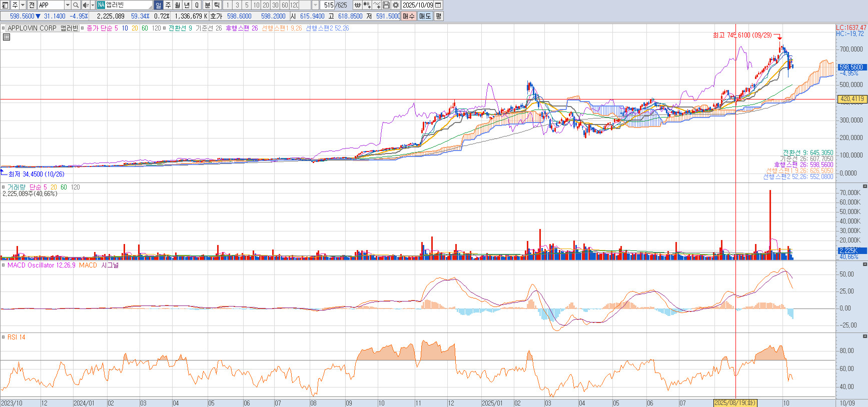Select the 일 daily period button
This screenshot has height=407, width=868.
tap(158, 5)
